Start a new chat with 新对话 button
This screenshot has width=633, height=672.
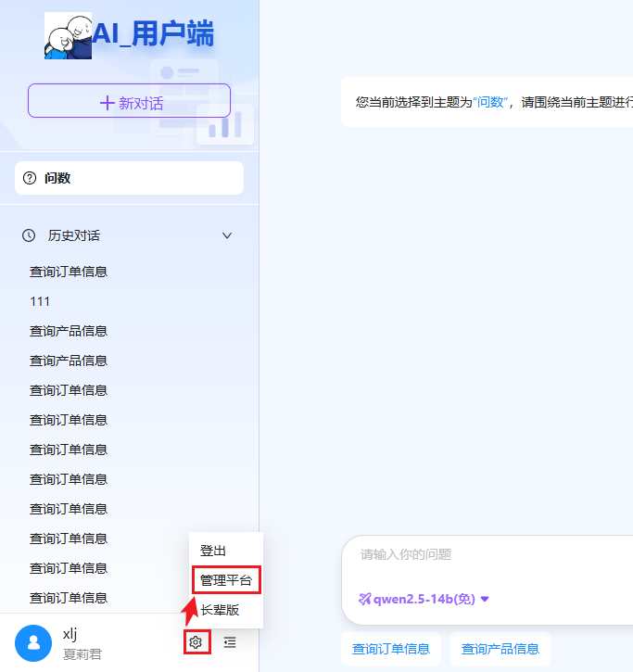129,101
